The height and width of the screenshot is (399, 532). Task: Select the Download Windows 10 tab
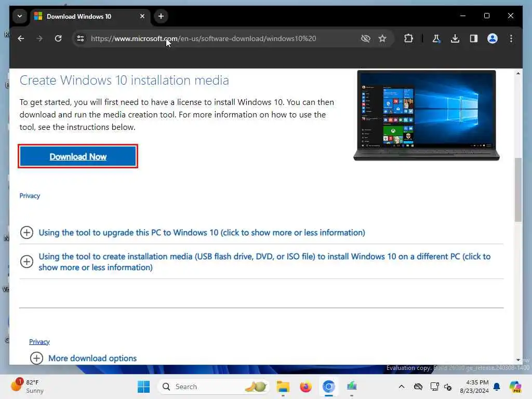tap(90, 16)
